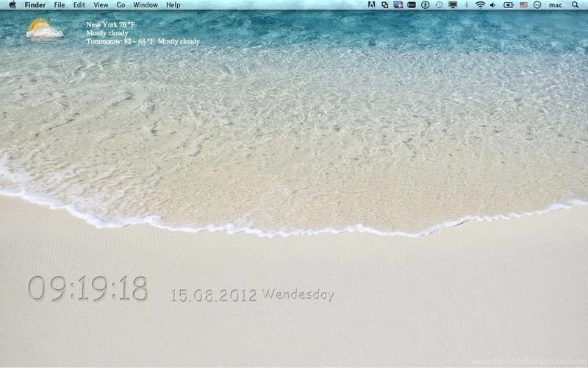Open the Edit menu
This screenshot has width=588, height=368.
pos(79,5)
